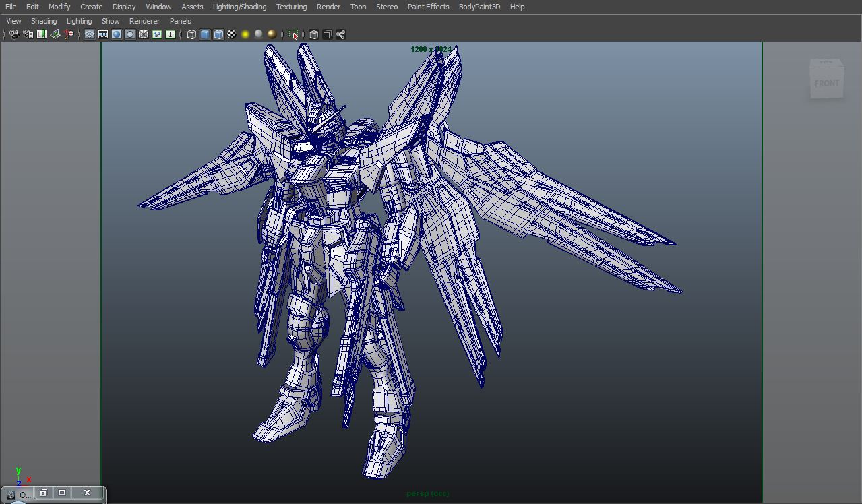Click the persp (occ) camera label
This screenshot has height=504, width=862.
pyautogui.click(x=428, y=494)
